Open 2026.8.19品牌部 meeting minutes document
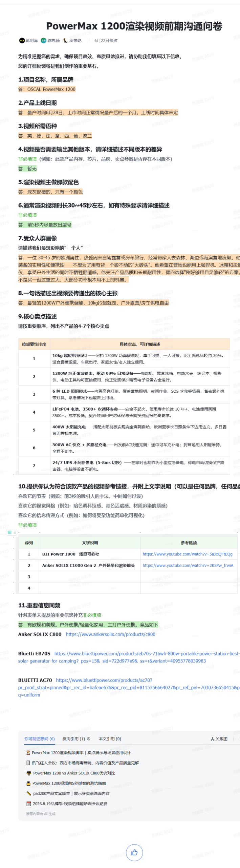Screen dimensions: 240x868 click(x=70, y=803)
